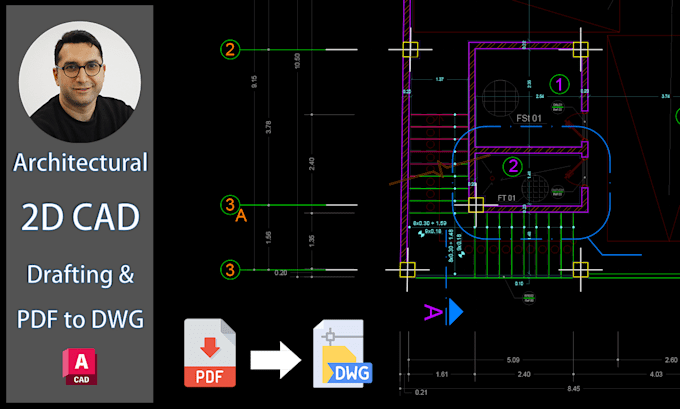Select the 'FT 01' label
The height and width of the screenshot is (409, 680).
click(x=507, y=198)
